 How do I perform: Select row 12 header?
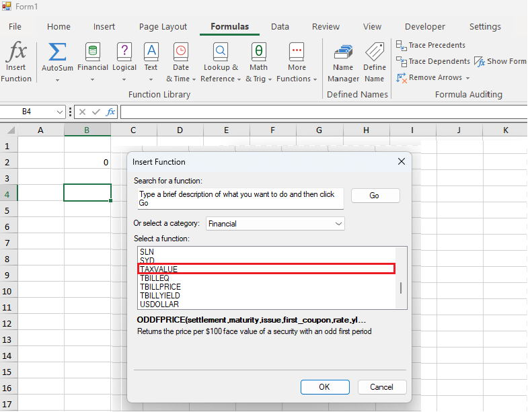[7, 323]
